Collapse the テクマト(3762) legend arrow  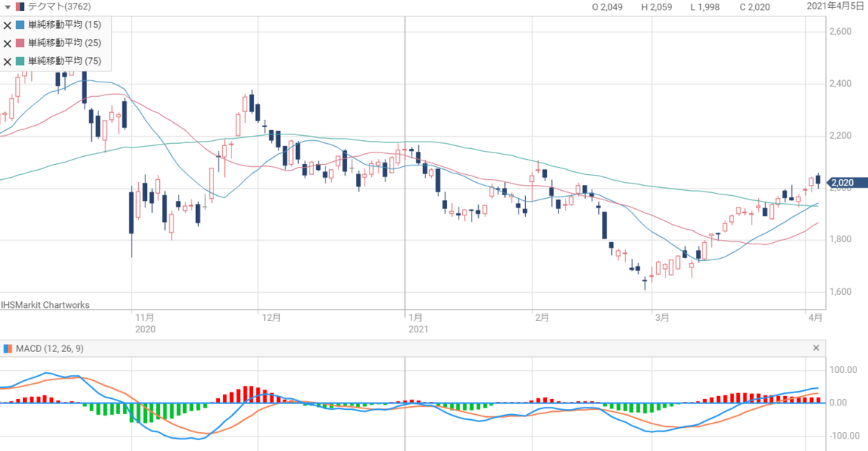(7, 7)
